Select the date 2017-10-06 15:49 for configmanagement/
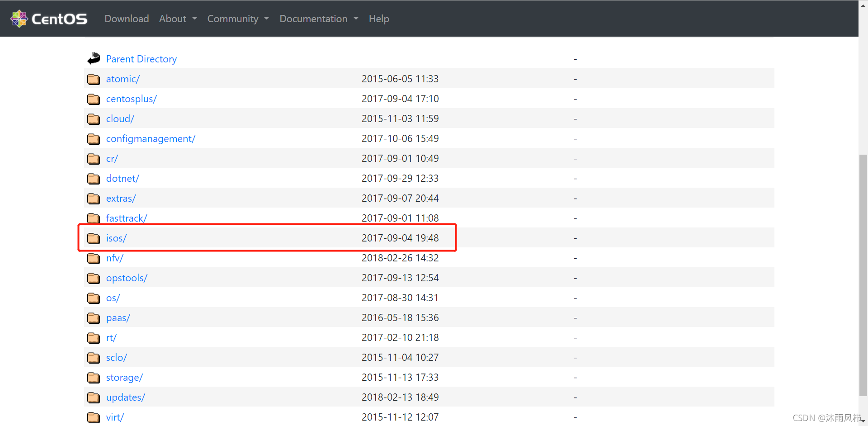The height and width of the screenshot is (426, 868). tap(400, 139)
